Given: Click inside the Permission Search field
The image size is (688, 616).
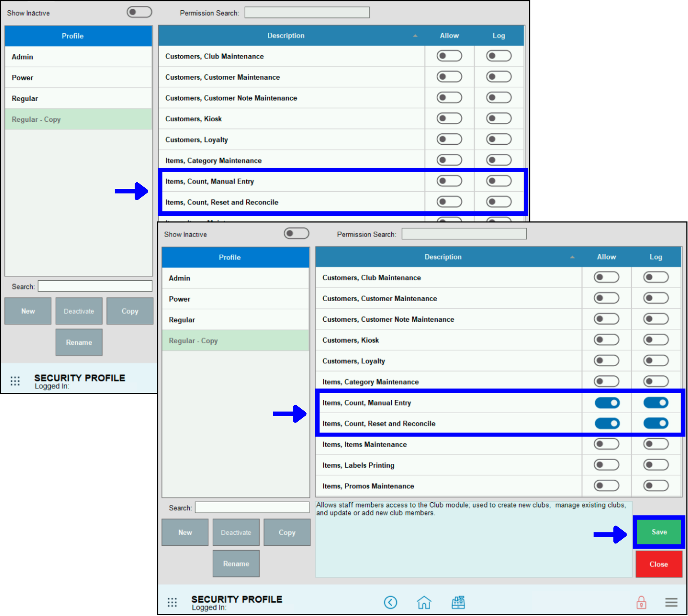Looking at the screenshot, I should [464, 234].
